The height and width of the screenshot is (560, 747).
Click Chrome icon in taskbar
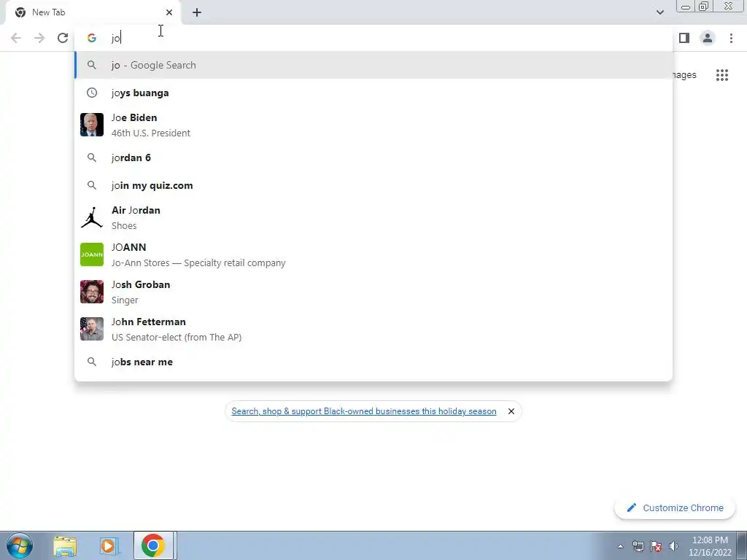(153, 545)
